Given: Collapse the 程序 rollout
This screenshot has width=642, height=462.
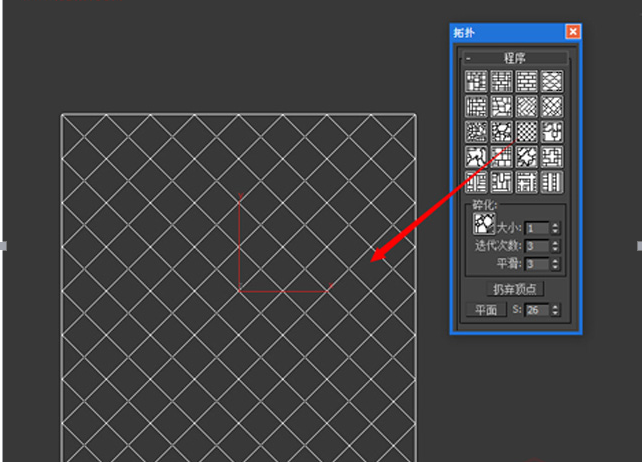Looking at the screenshot, I should (515, 58).
